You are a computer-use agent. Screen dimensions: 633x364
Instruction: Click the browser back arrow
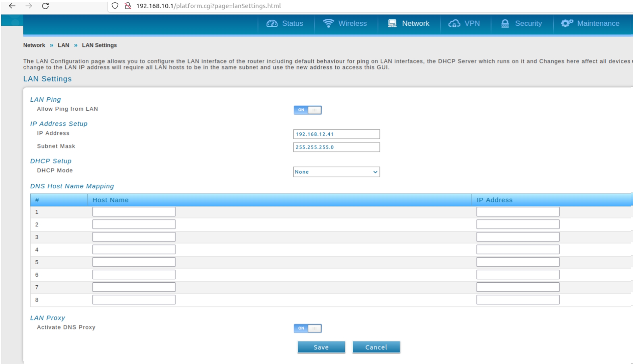12,6
